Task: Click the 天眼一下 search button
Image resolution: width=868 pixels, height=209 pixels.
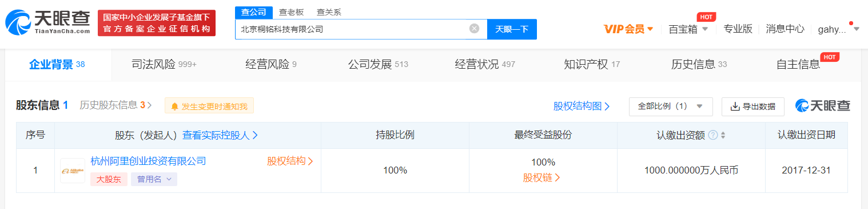Action: pos(512,29)
